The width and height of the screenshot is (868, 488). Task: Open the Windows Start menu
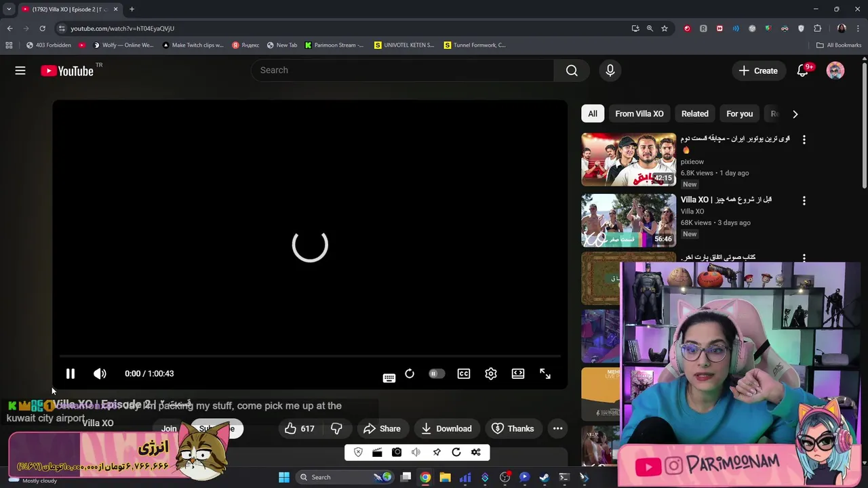coord(284,477)
